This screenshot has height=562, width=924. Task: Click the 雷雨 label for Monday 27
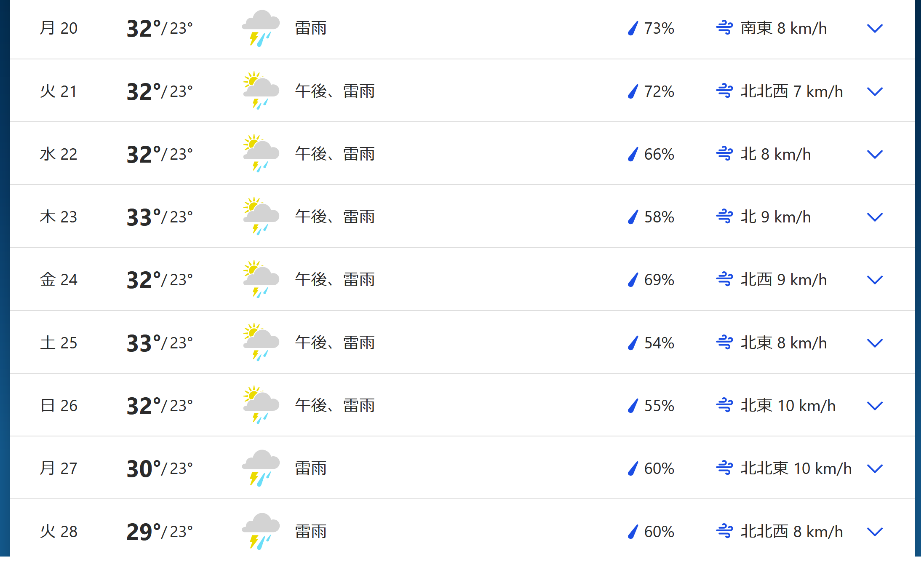click(311, 468)
